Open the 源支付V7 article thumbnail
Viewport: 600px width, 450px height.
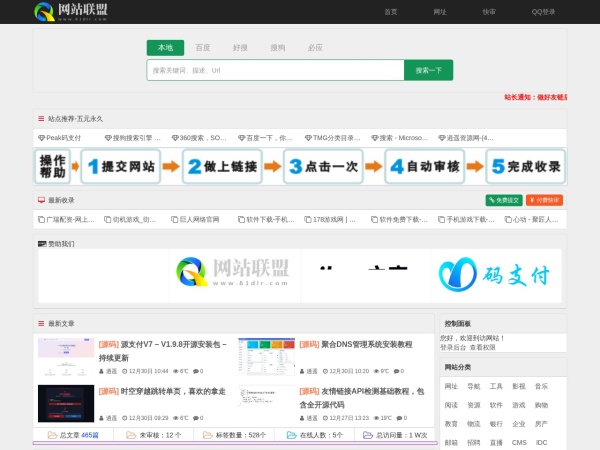pyautogui.click(x=66, y=357)
